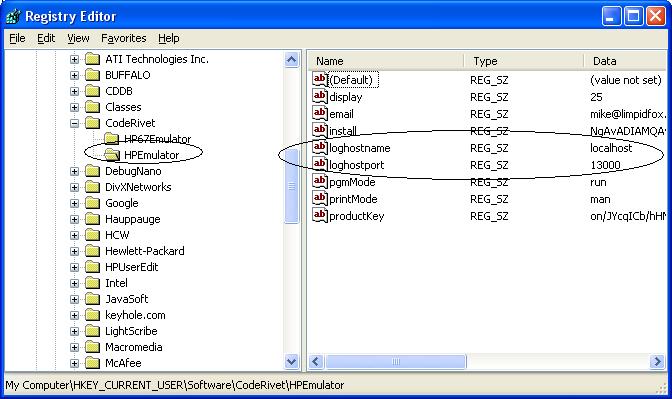672x399 pixels.
Task: Expand the ATI Technologies Inc. key
Action: (x=75, y=59)
